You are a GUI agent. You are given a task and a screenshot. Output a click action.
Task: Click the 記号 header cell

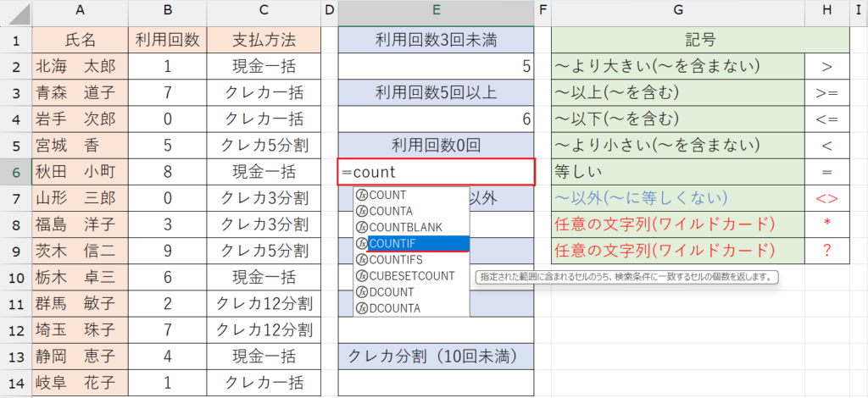click(701, 40)
